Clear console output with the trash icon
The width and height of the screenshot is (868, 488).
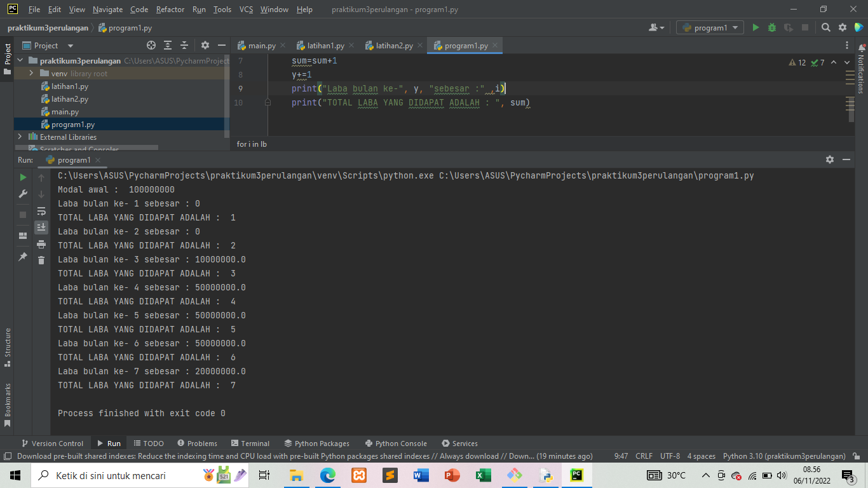click(42, 261)
